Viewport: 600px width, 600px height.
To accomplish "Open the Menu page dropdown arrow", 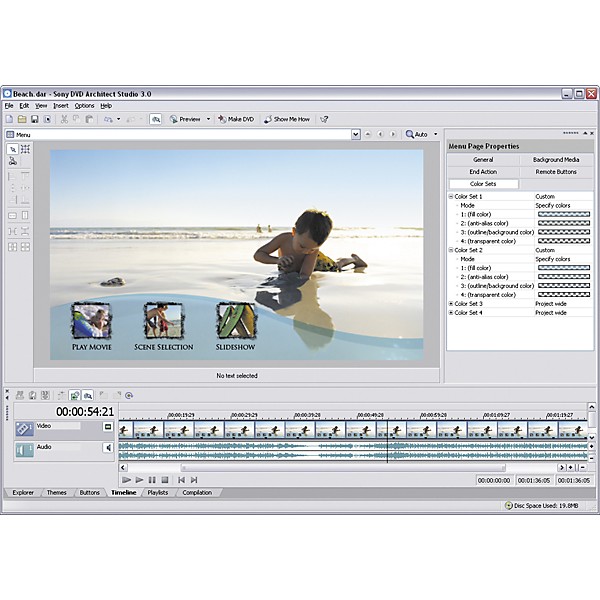I will 356,135.
